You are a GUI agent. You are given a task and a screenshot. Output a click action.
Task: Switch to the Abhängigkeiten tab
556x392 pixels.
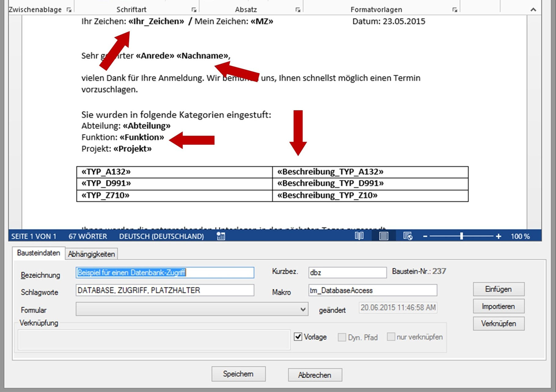tap(91, 254)
